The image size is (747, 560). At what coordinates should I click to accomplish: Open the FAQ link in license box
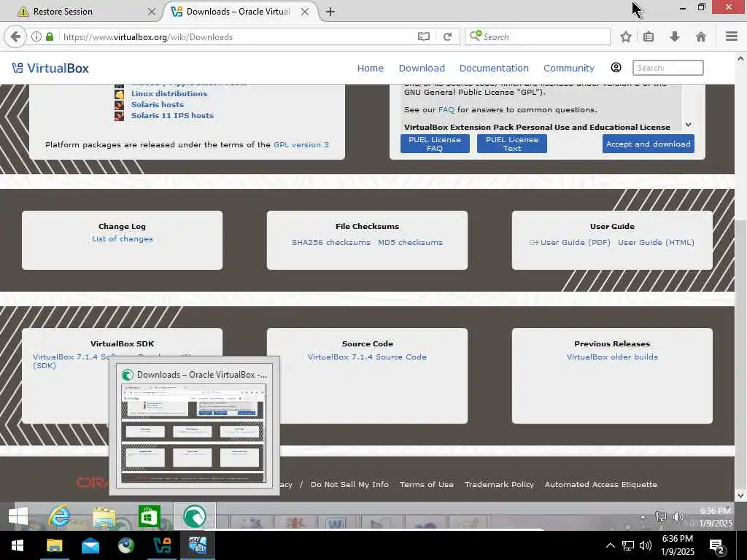pos(446,110)
